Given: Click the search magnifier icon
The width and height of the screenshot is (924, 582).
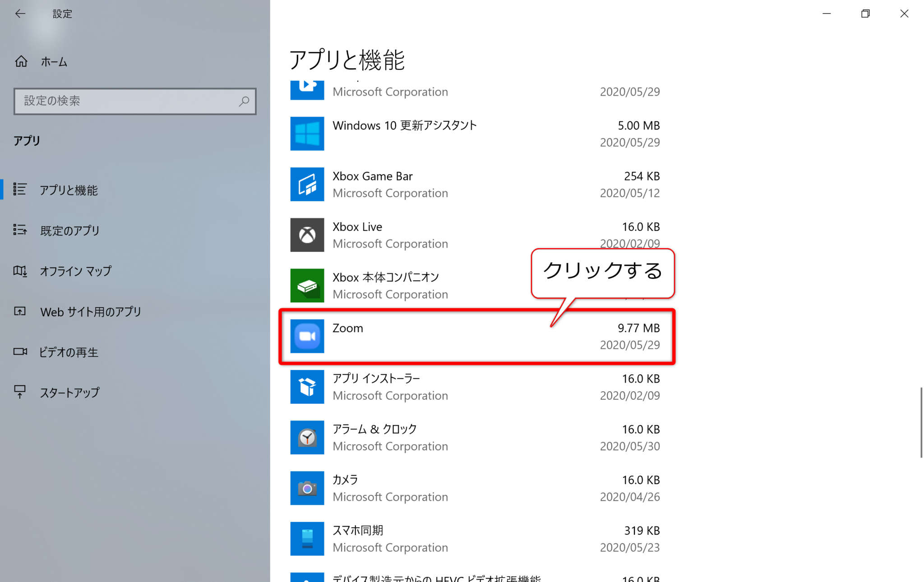Looking at the screenshot, I should tap(244, 101).
